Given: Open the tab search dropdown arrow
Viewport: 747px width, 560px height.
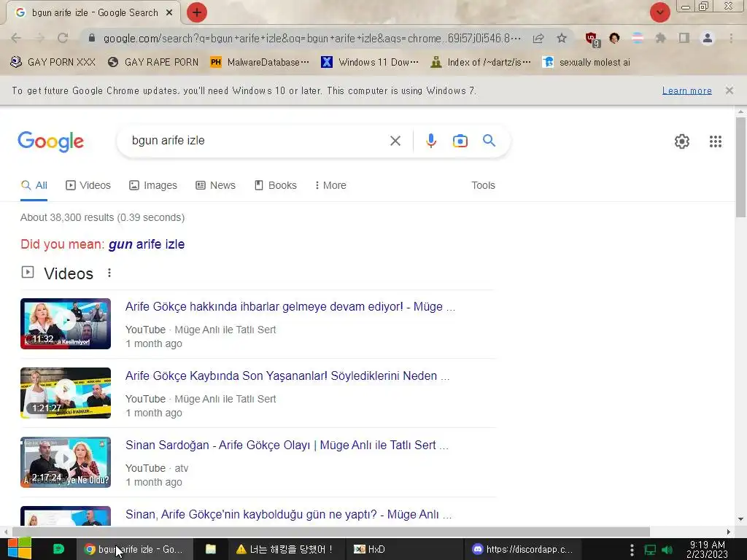Looking at the screenshot, I should [x=659, y=12].
